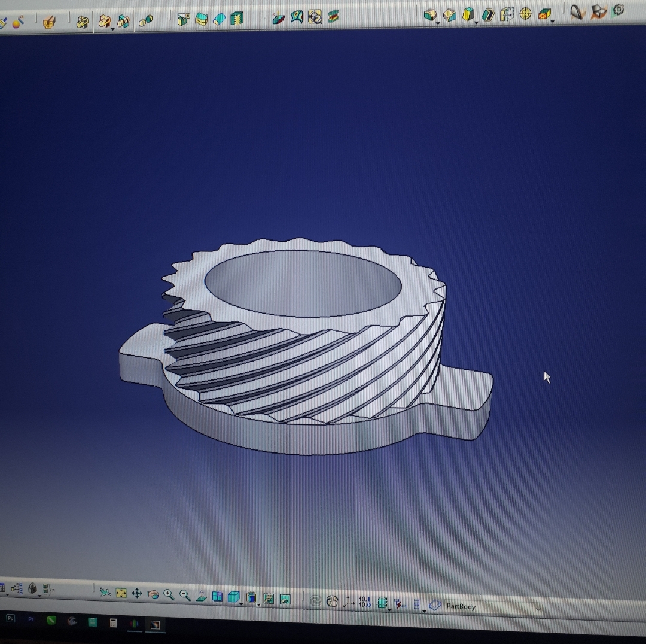Open the Add boolean operation dropdown arrow
The width and height of the screenshot is (646, 644).
[112, 29]
